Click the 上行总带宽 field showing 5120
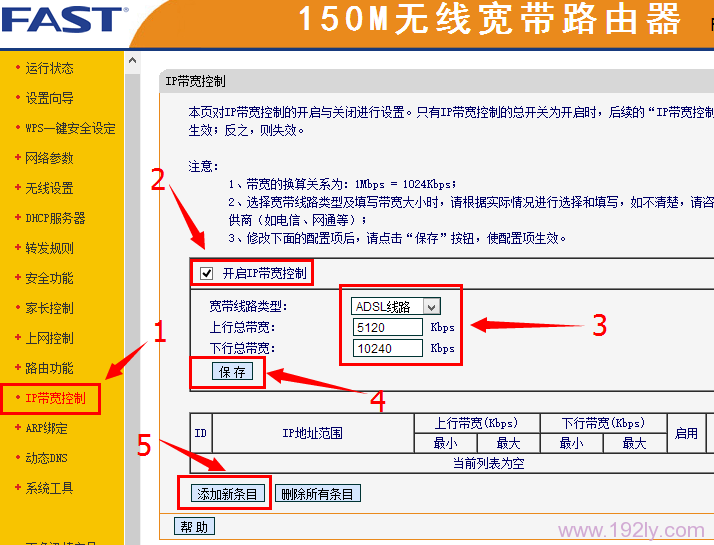The image size is (714, 545). (x=388, y=327)
